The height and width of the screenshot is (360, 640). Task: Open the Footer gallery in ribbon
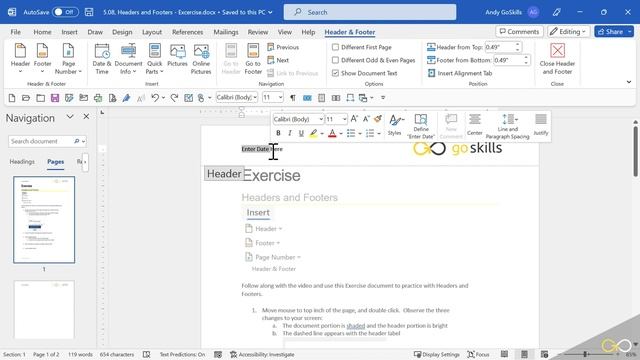(x=42, y=58)
